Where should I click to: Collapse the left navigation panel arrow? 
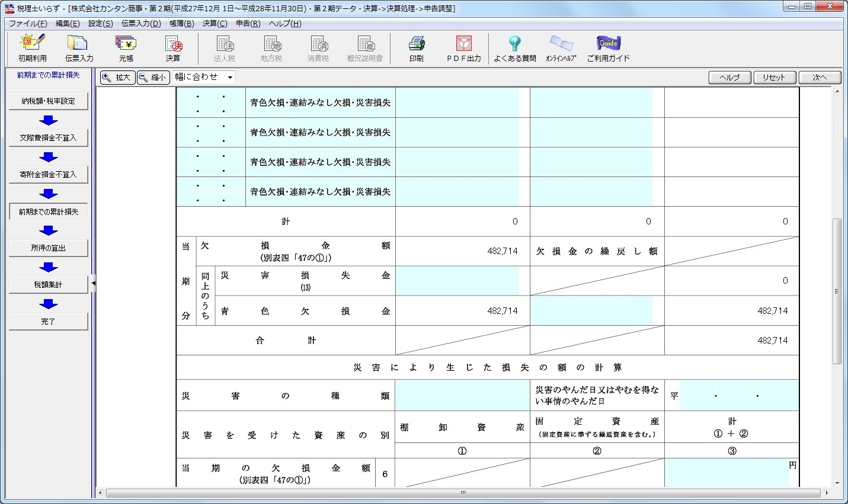click(93, 284)
